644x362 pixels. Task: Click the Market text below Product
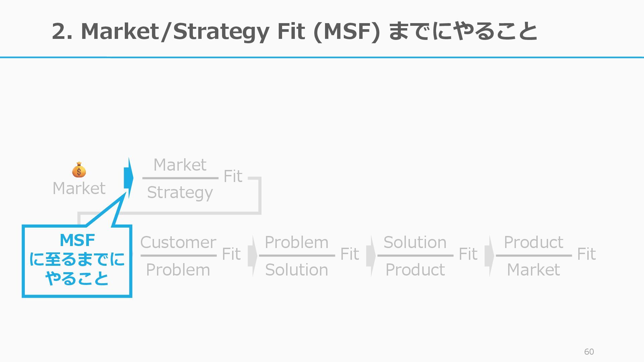click(x=533, y=270)
